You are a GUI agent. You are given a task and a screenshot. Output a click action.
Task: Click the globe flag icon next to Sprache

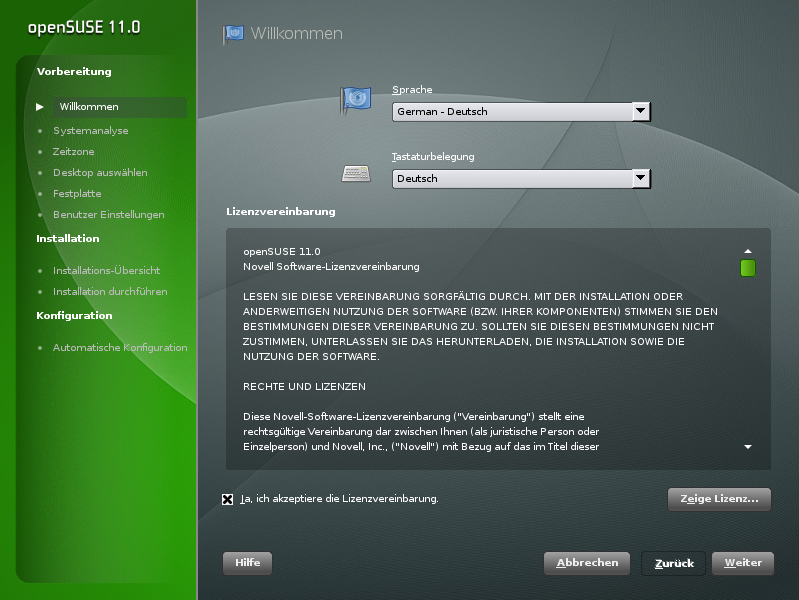(356, 99)
